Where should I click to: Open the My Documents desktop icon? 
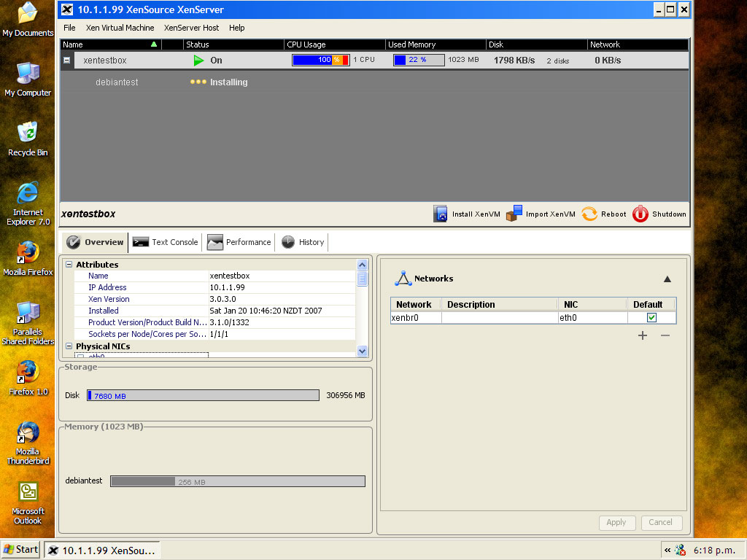pos(28,20)
